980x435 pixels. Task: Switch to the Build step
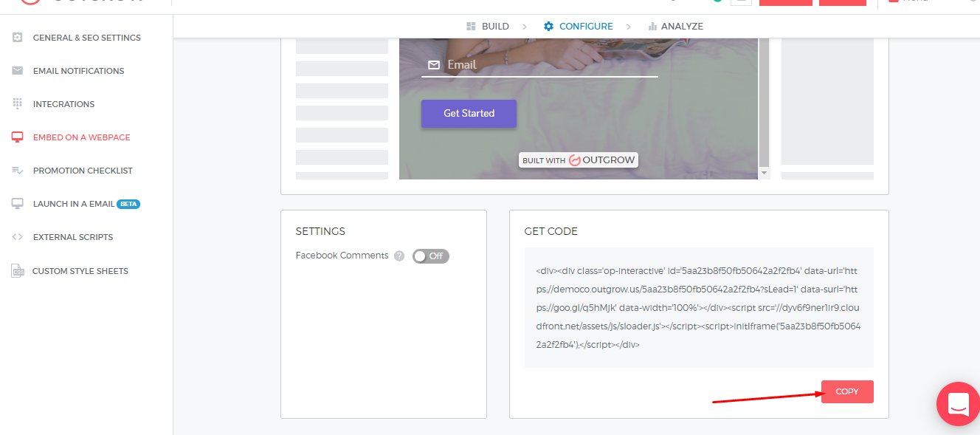(488, 26)
